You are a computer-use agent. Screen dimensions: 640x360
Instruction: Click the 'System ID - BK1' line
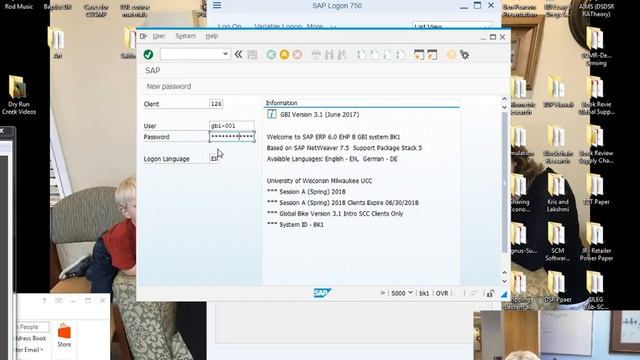pyautogui.click(x=295, y=224)
